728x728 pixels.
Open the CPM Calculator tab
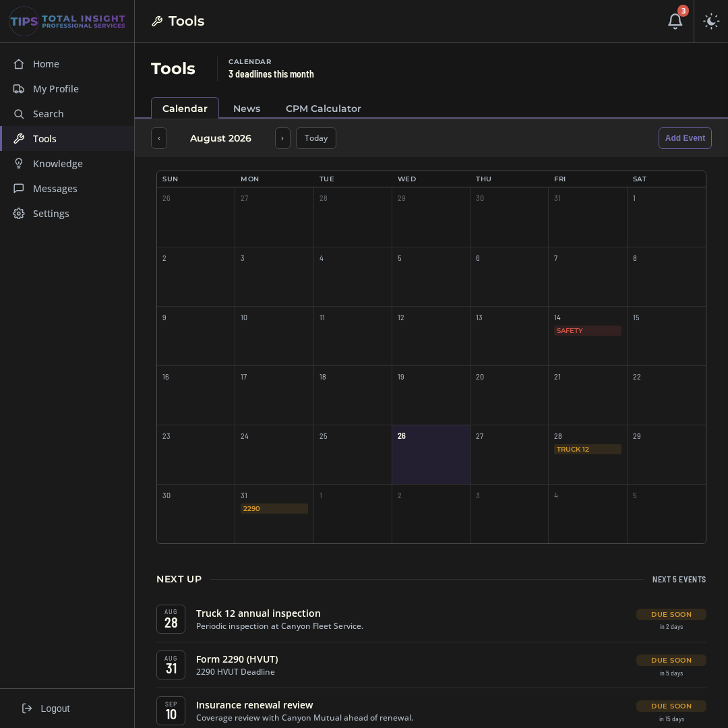click(x=323, y=109)
